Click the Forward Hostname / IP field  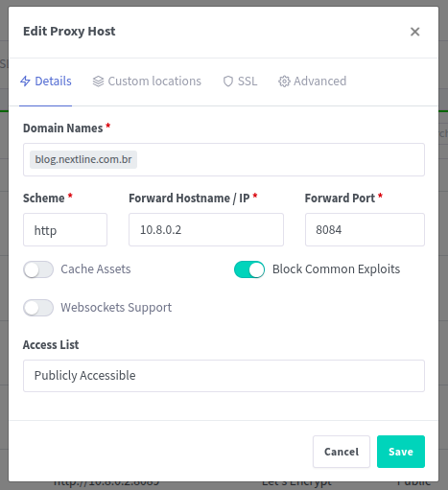206,230
